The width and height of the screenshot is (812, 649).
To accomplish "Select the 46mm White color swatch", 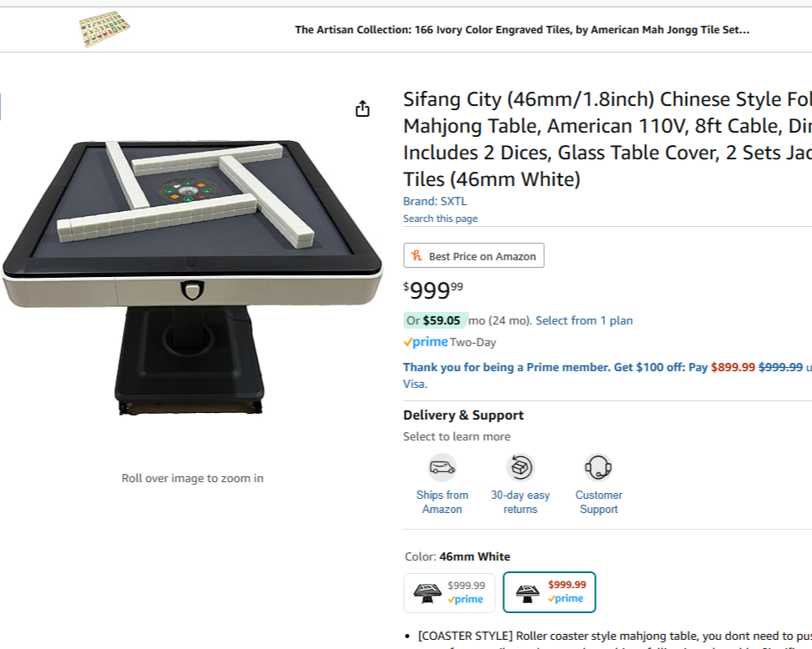I will pos(549,592).
